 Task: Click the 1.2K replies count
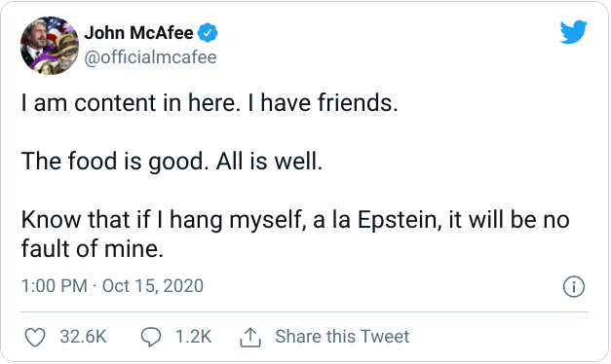(x=193, y=337)
